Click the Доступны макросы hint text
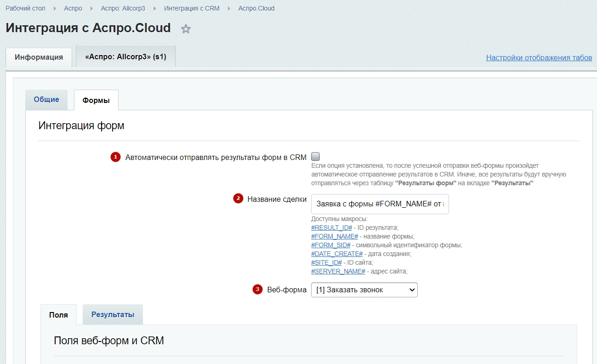 [340, 219]
